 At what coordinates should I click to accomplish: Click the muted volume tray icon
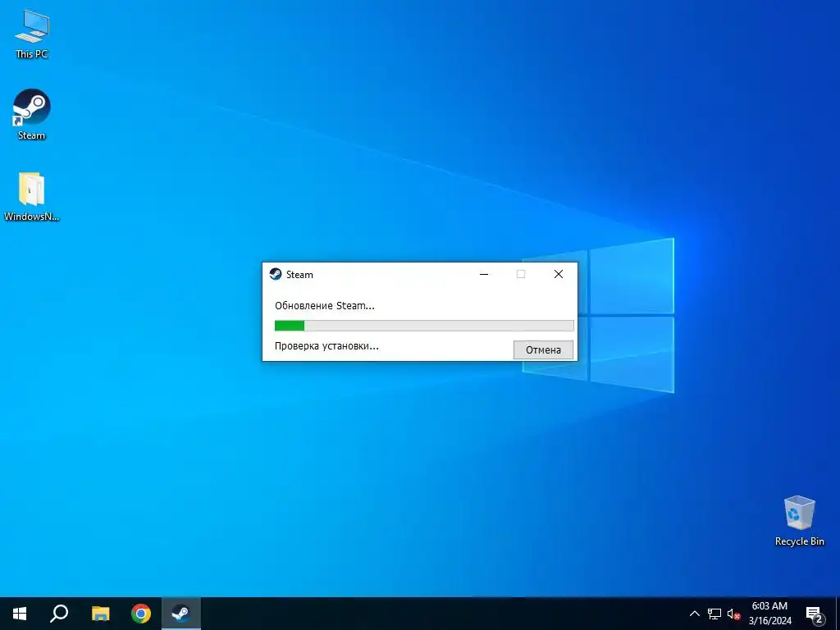(733, 614)
